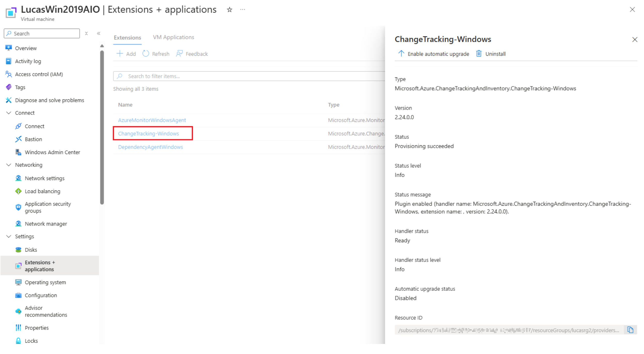The height and width of the screenshot is (354, 644).
Task: Click the sidebar vertical scrollbar
Action: tap(102, 127)
